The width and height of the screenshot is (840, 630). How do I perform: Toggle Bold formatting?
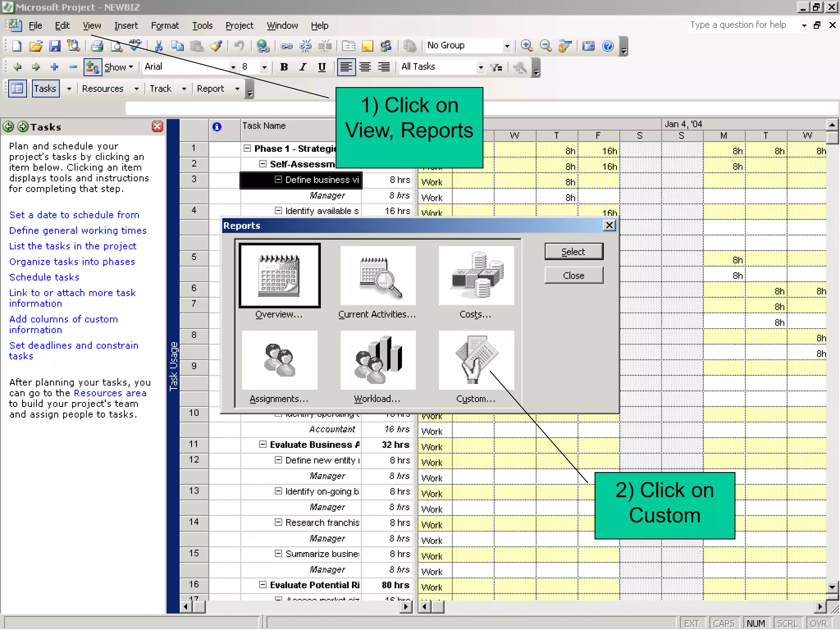click(x=284, y=67)
